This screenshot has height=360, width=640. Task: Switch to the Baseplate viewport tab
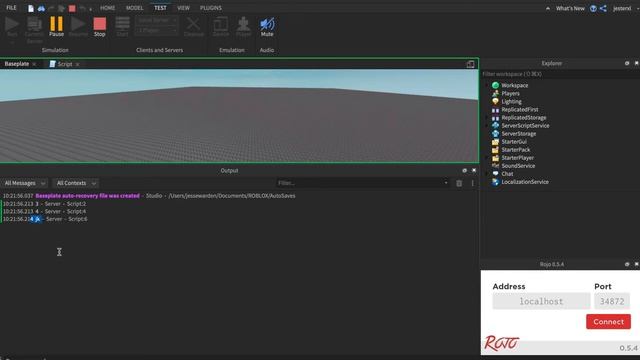click(x=17, y=64)
